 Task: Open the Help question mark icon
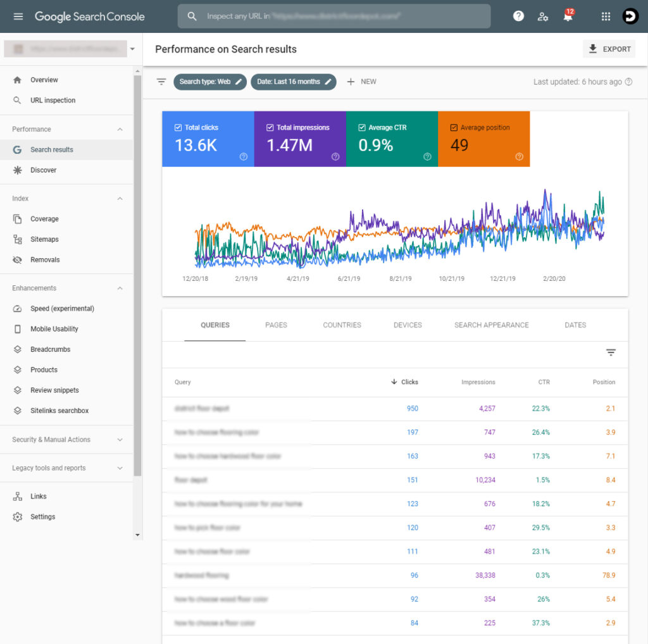click(x=518, y=16)
